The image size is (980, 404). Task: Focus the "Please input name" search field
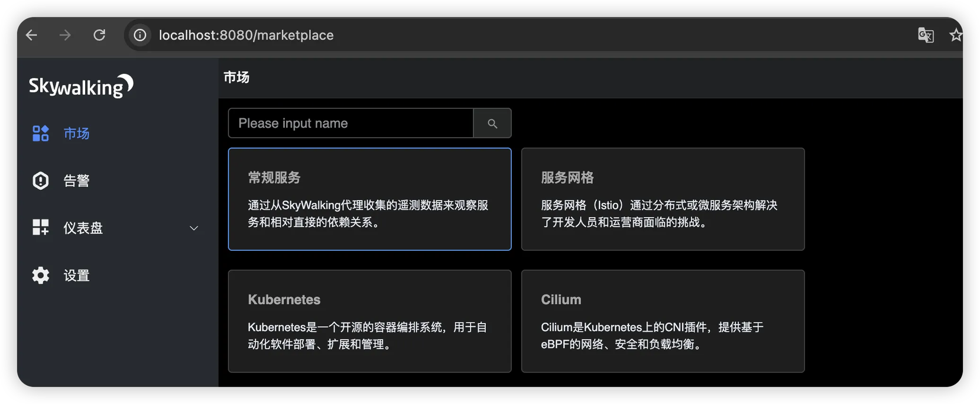351,123
